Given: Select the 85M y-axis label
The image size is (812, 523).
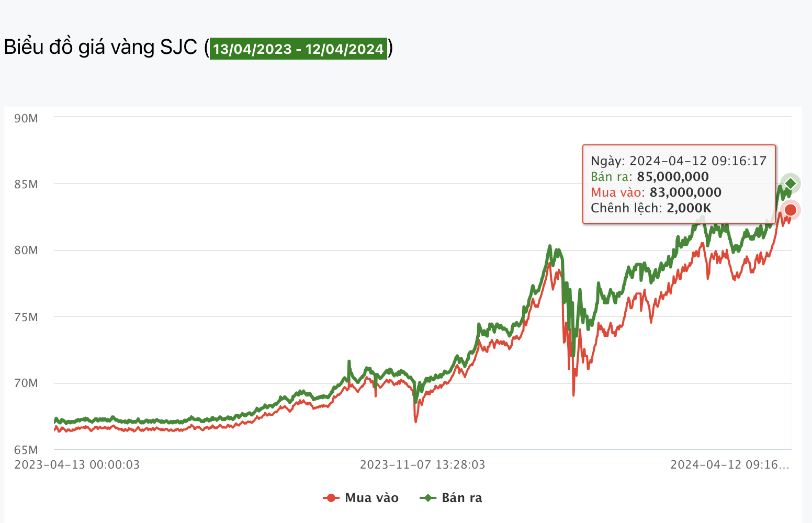Looking at the screenshot, I should (26, 184).
